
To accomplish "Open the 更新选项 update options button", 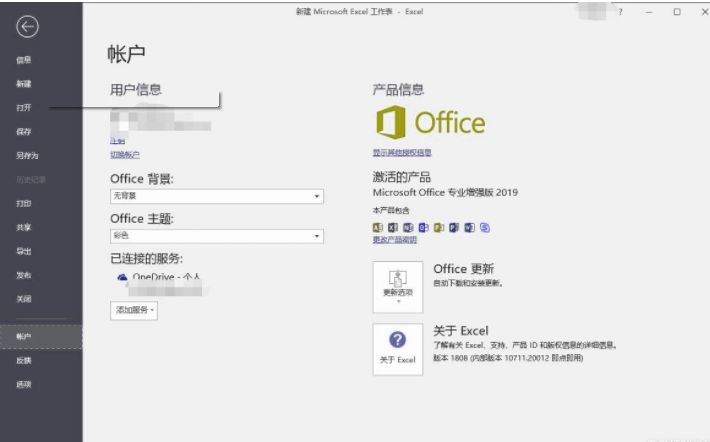I will coord(398,287).
